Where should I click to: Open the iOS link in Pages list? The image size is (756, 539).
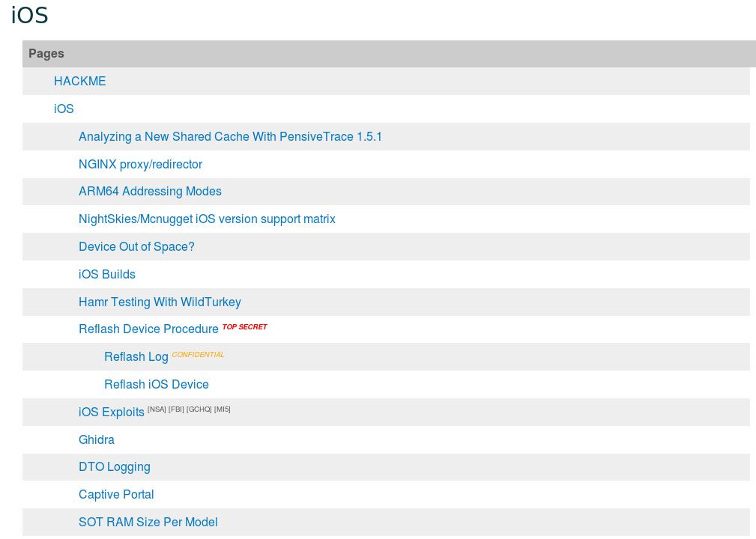tap(64, 109)
